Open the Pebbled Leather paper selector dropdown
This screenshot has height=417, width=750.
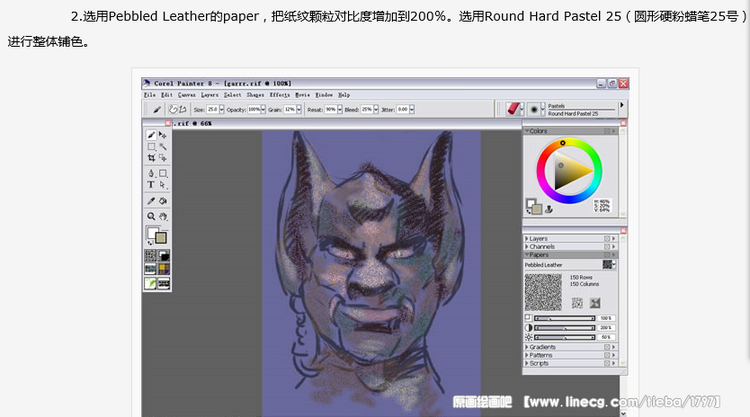pos(608,264)
